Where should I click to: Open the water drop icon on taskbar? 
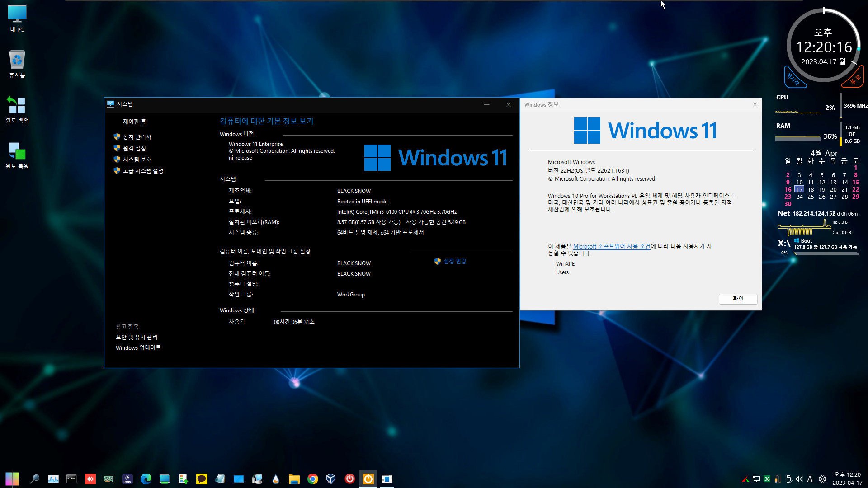(276, 479)
